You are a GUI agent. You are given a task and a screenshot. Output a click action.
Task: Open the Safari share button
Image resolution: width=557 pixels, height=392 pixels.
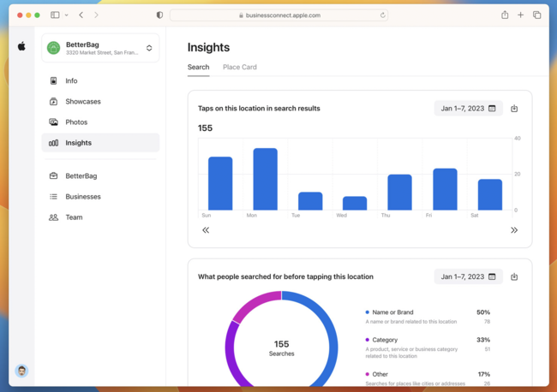pos(505,15)
